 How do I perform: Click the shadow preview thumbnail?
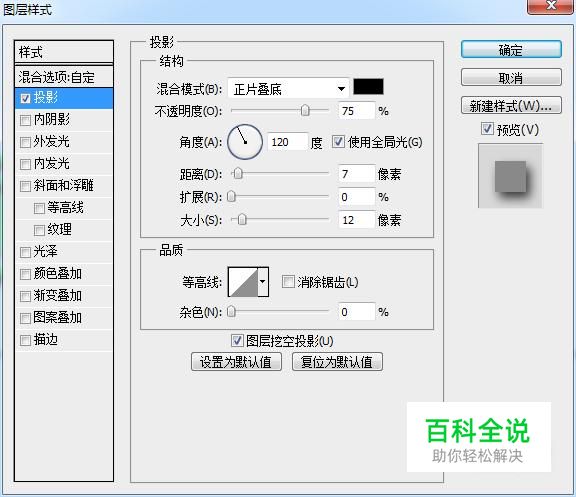pyautogui.click(x=510, y=176)
